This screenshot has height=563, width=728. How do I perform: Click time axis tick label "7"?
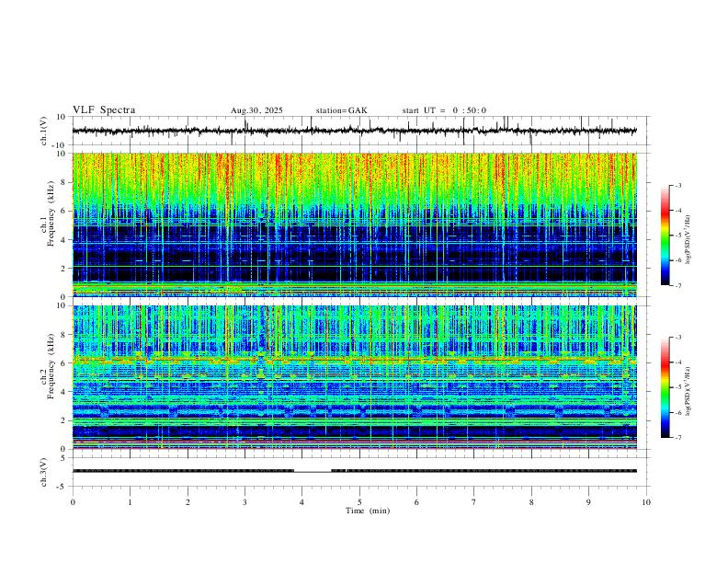tap(474, 502)
